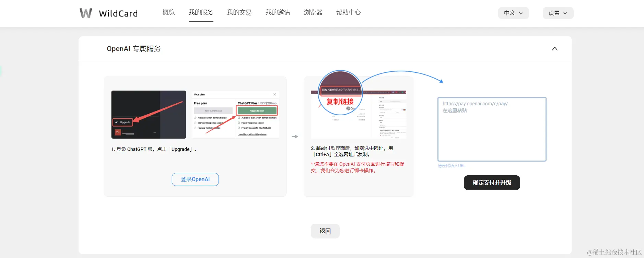Open the ChatGPT Upgrade sidebar screenshot thumbnail
Image resolution: width=644 pixels, height=258 pixels.
[149, 115]
